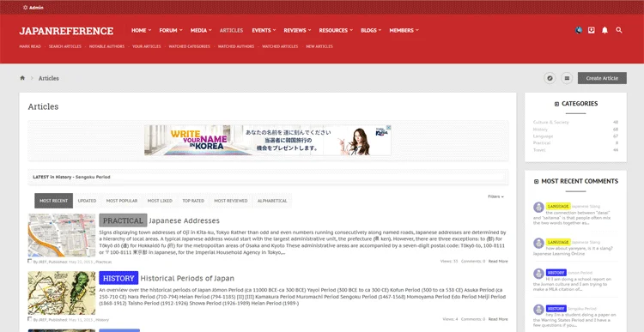Open the notifications bell icon
This screenshot has height=332, width=644.
[x=605, y=30]
